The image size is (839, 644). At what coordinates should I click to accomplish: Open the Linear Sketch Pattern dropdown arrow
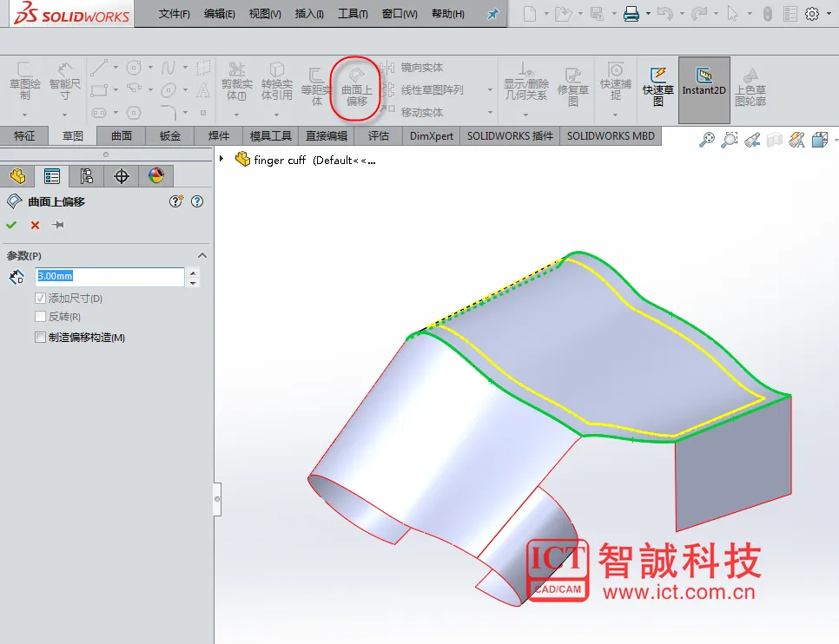click(490, 90)
